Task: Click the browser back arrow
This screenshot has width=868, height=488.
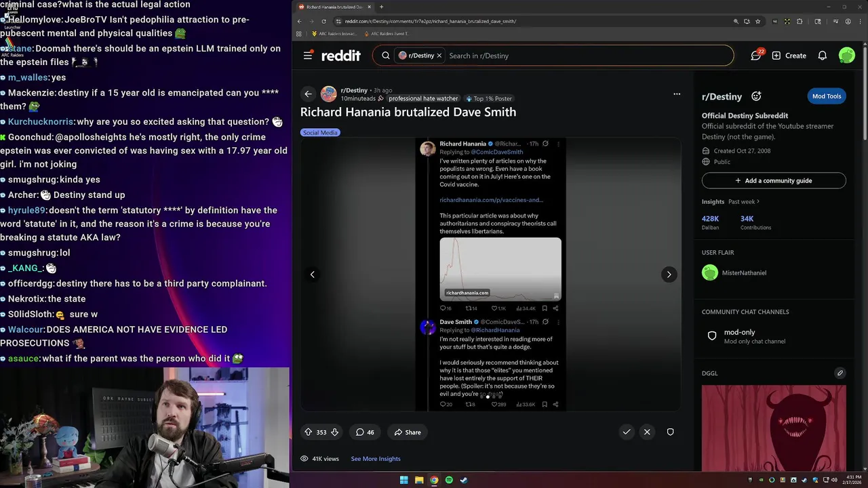Action: pos(299,21)
